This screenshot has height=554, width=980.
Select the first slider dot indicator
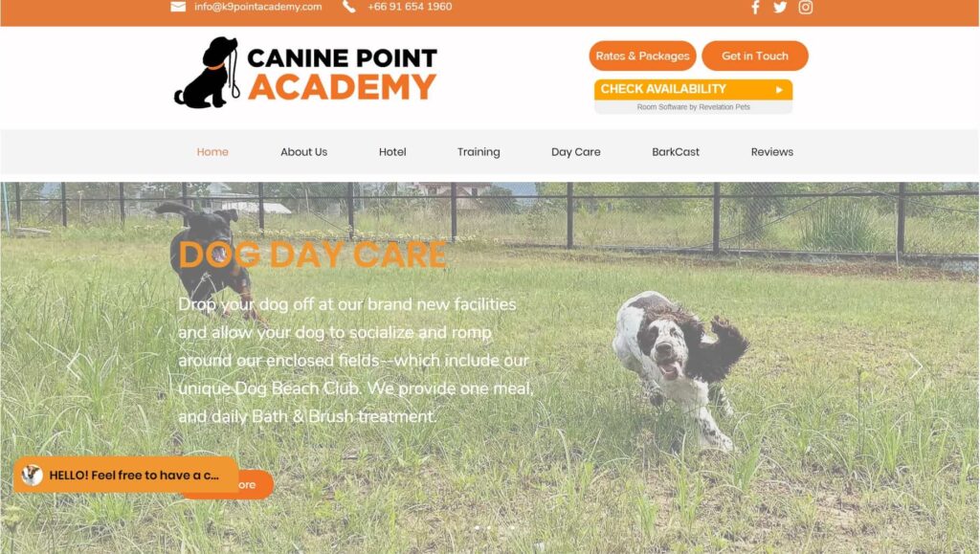(477, 528)
